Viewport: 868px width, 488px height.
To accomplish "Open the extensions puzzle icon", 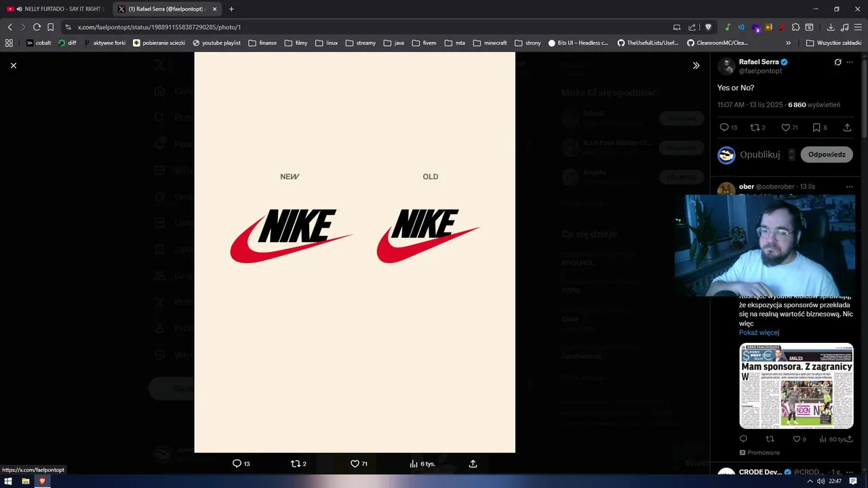I will tap(796, 27).
